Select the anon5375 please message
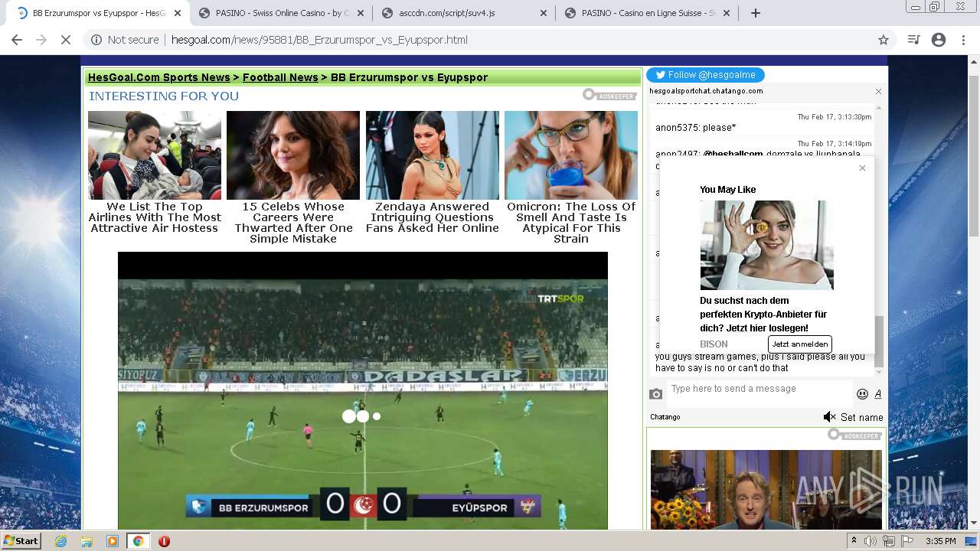This screenshot has width=980, height=551. click(x=695, y=127)
